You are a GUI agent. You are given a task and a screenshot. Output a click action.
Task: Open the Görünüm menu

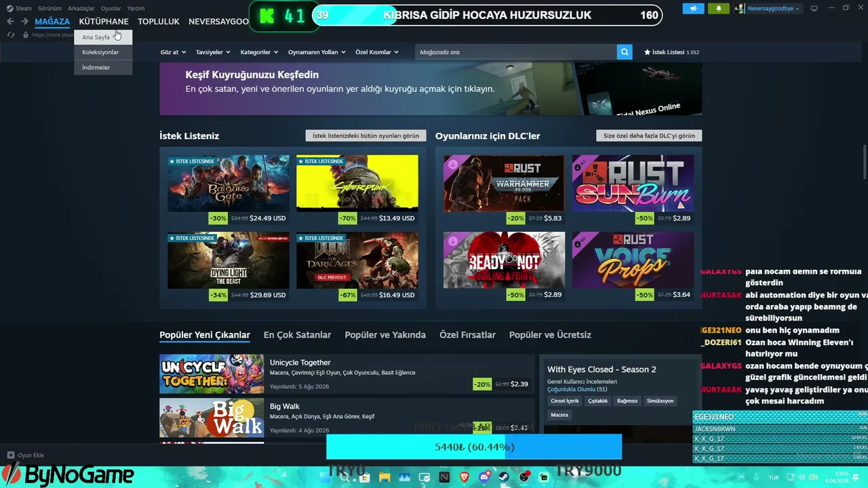pos(50,8)
